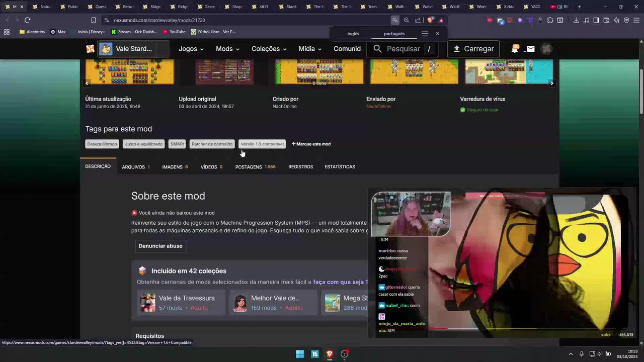Expand the Mods dropdown menu
The height and width of the screenshot is (362, 644).
point(227,49)
